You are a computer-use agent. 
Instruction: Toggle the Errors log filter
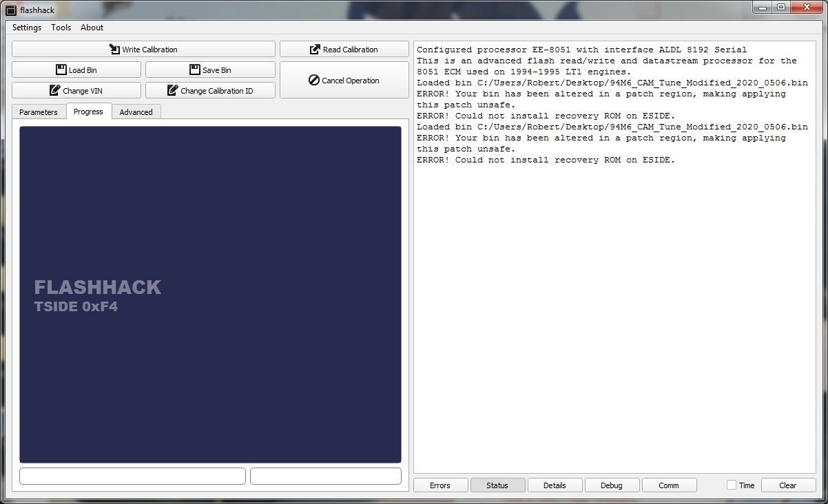pos(440,485)
